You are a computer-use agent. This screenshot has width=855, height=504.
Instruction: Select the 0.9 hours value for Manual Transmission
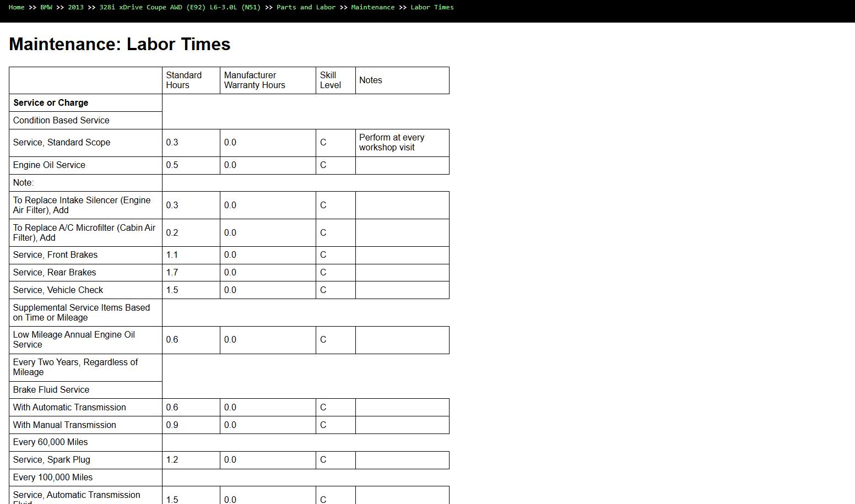tap(172, 425)
